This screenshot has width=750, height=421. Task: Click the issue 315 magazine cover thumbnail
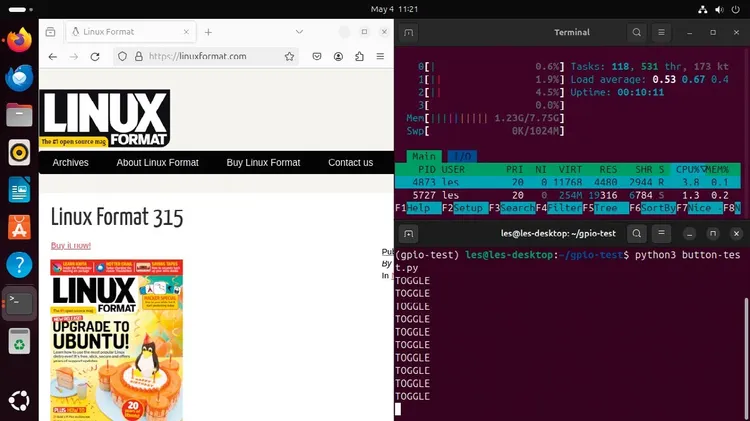(x=117, y=340)
